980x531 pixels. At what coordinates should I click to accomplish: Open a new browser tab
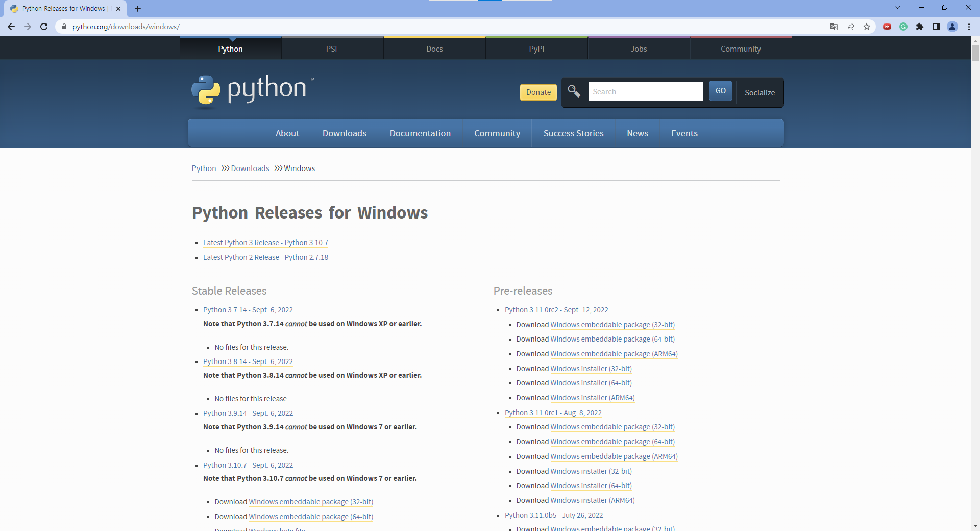pyautogui.click(x=138, y=9)
